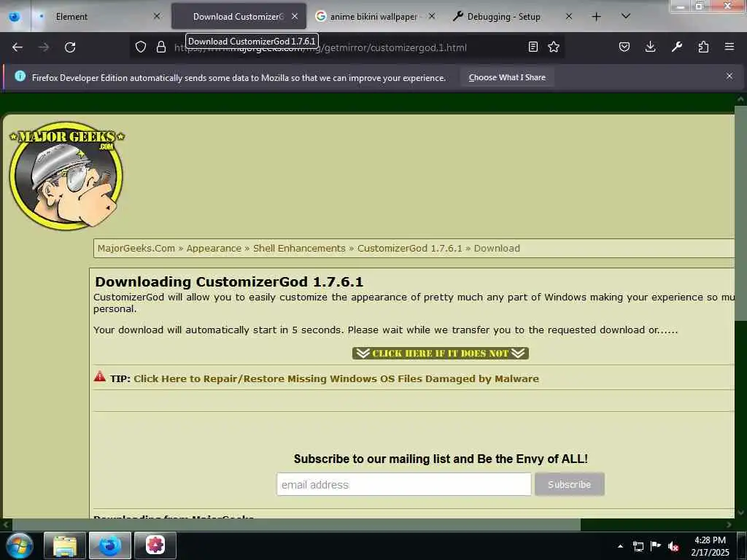Click vertical scrollbar down arrow
The image size is (747, 560).
(740, 513)
